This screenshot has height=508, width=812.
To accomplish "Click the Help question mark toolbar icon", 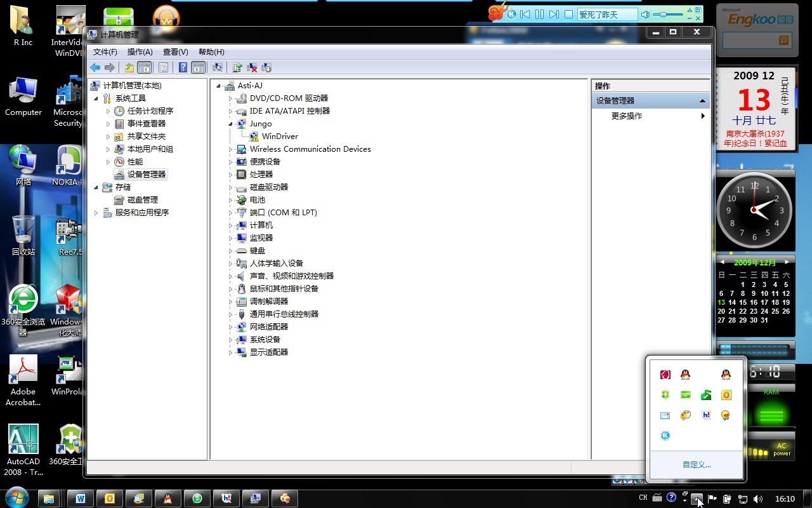I will (x=183, y=68).
